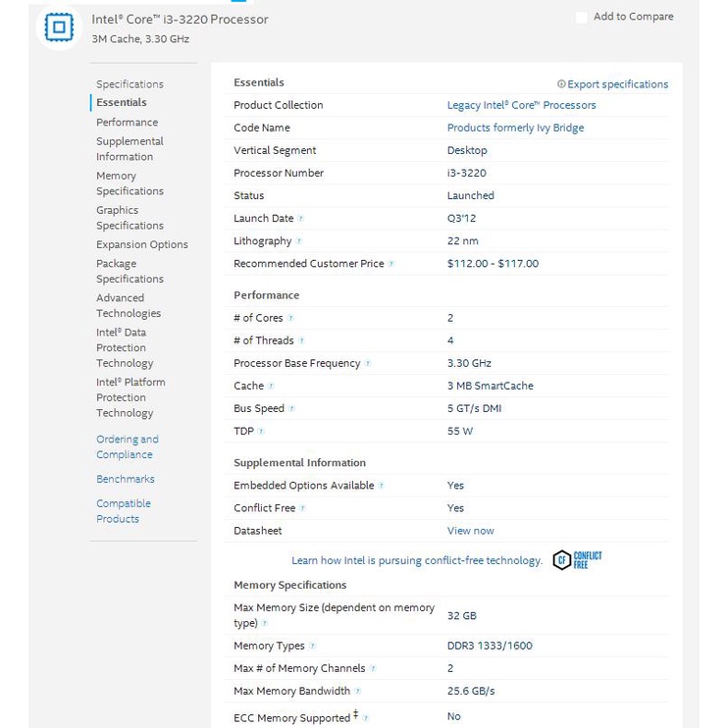Click the Supplemental Information section heading
This screenshot has width=728, height=728.
pos(299,463)
